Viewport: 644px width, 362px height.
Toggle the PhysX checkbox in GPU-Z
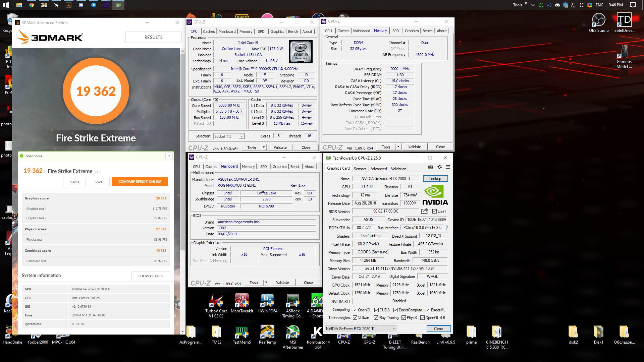(404, 318)
